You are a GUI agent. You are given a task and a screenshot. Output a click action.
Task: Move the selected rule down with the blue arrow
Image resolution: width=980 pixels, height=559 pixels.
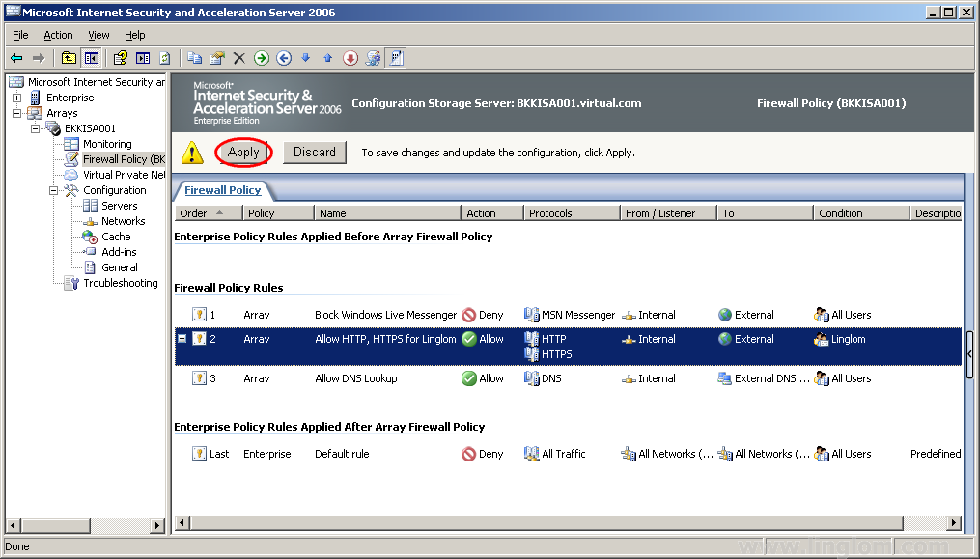point(306,58)
